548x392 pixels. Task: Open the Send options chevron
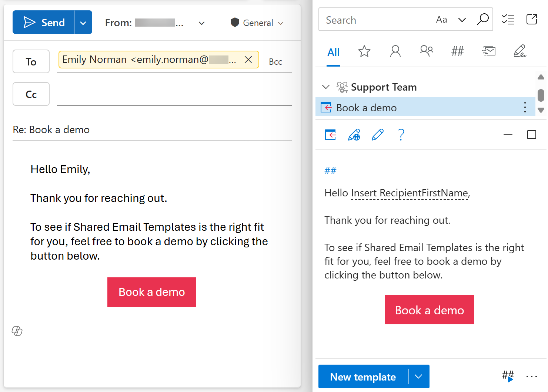tap(83, 22)
